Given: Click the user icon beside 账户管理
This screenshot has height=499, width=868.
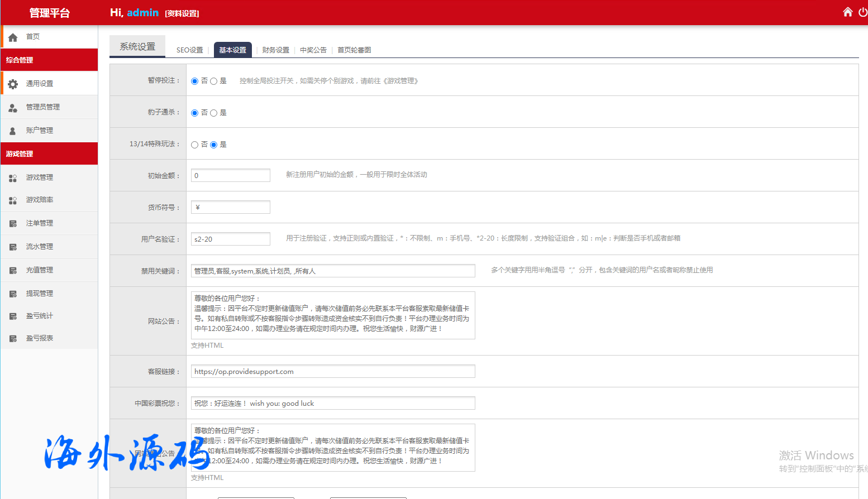Looking at the screenshot, I should (13, 131).
